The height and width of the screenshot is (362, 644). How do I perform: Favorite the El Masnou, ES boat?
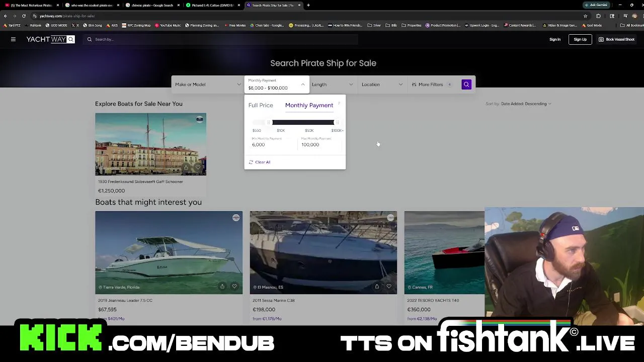388,287
